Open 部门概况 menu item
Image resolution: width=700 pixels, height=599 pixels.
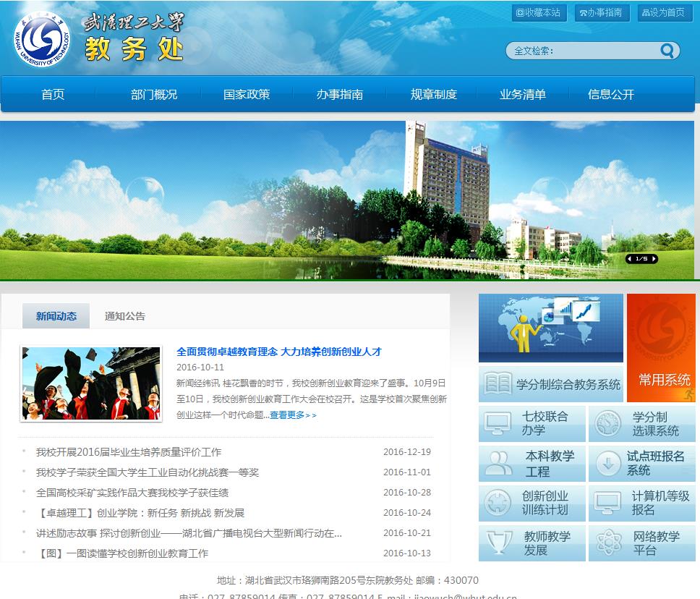pos(153,94)
